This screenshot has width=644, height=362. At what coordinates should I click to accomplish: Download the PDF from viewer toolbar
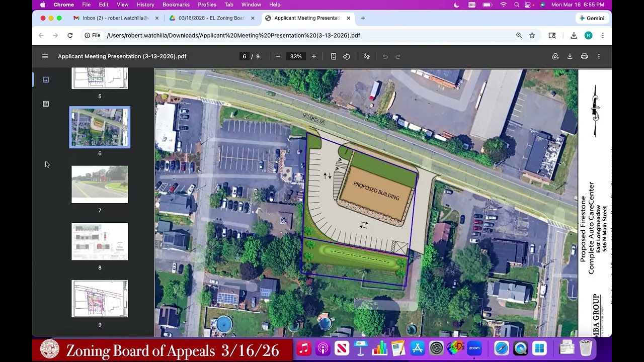click(x=570, y=56)
